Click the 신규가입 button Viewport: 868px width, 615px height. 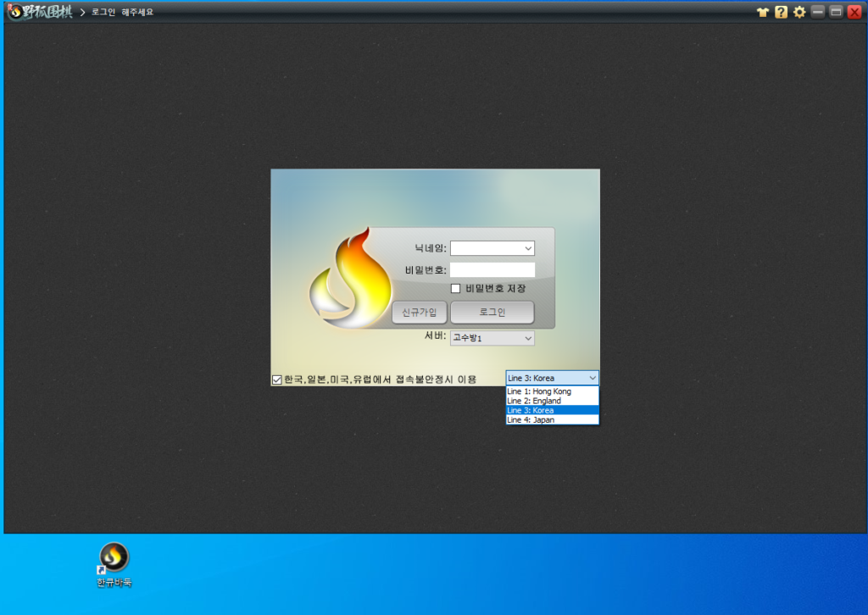pyautogui.click(x=419, y=313)
